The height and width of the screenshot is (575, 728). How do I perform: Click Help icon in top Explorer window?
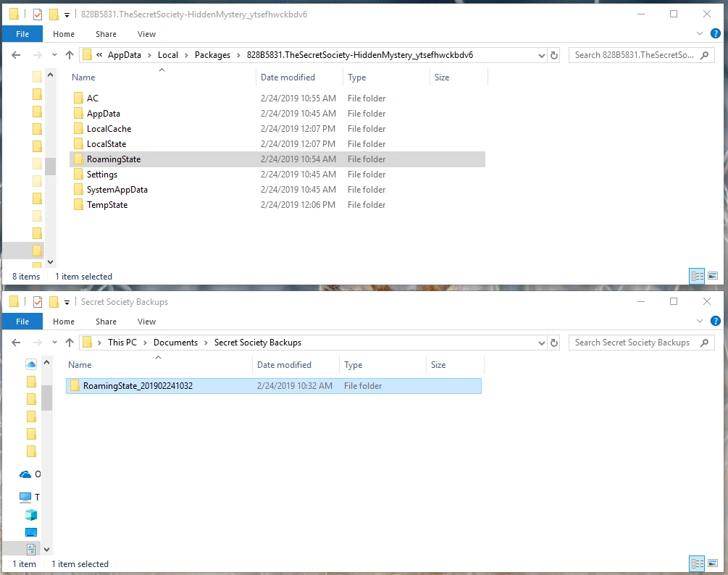716,33
